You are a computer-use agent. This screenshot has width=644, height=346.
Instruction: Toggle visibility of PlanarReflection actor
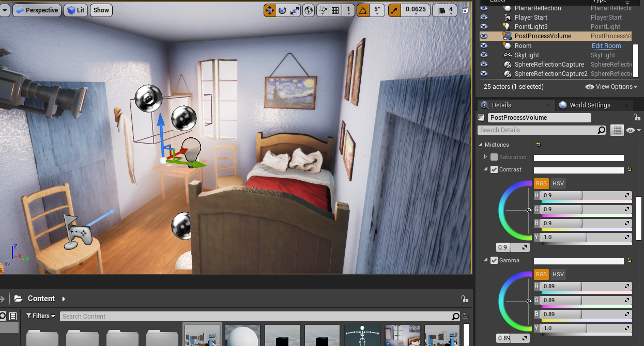tap(484, 8)
